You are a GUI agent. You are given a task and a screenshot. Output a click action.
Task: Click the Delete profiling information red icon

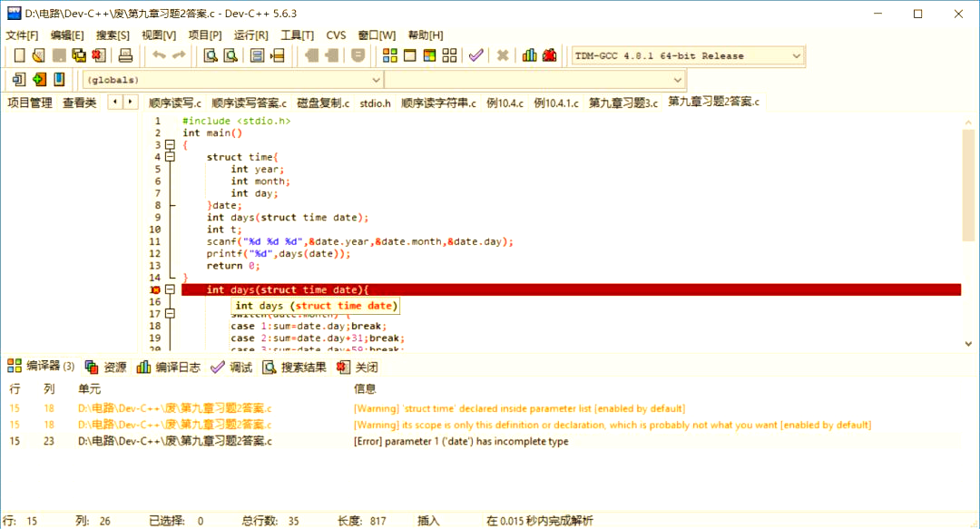(549, 55)
